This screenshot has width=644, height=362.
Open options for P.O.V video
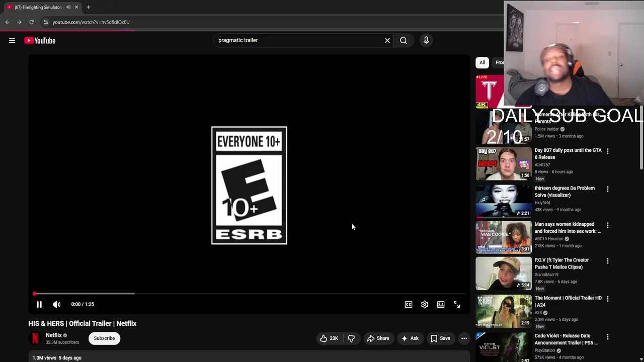click(607, 261)
